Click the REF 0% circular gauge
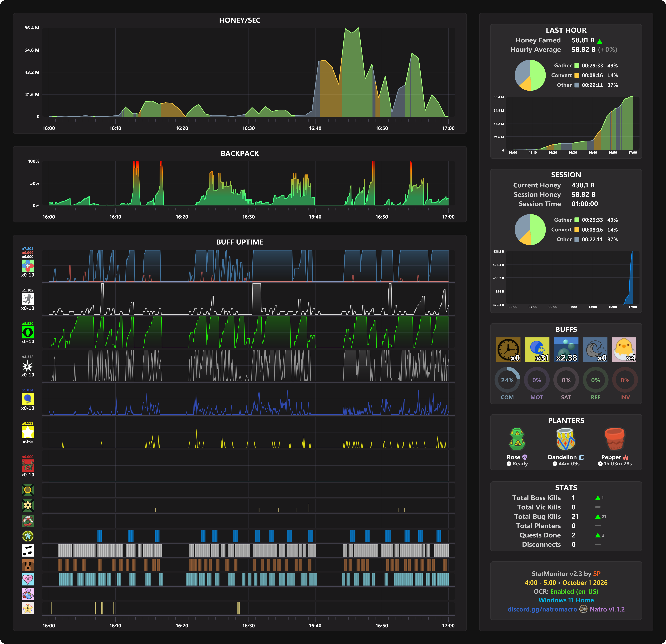This screenshot has width=666, height=644. 596,380
